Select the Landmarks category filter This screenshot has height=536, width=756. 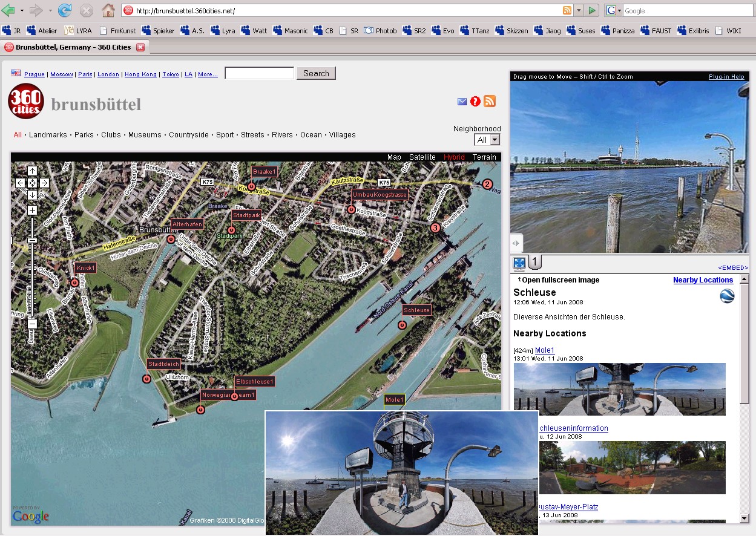point(48,135)
